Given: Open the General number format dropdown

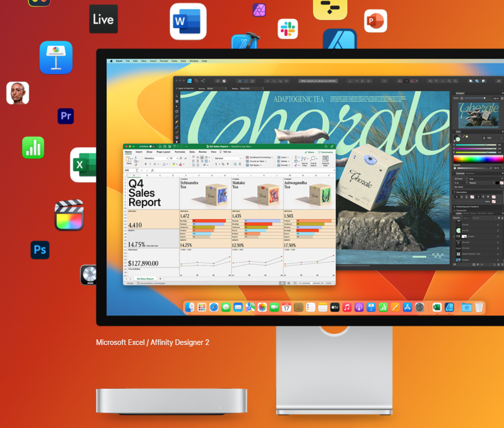Looking at the screenshot, I should pos(228,158).
